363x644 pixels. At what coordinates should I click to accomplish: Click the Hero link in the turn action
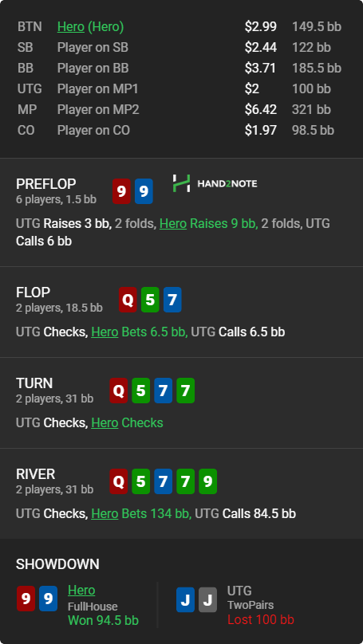105,422
